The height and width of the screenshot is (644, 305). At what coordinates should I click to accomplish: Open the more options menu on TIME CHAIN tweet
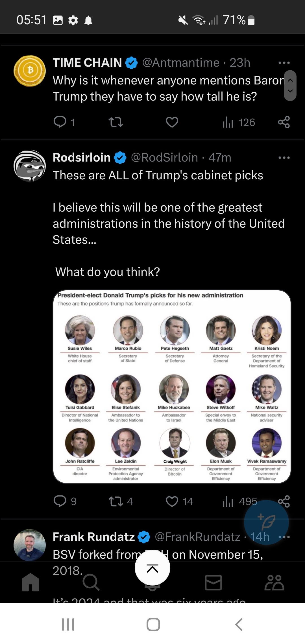[284, 63]
